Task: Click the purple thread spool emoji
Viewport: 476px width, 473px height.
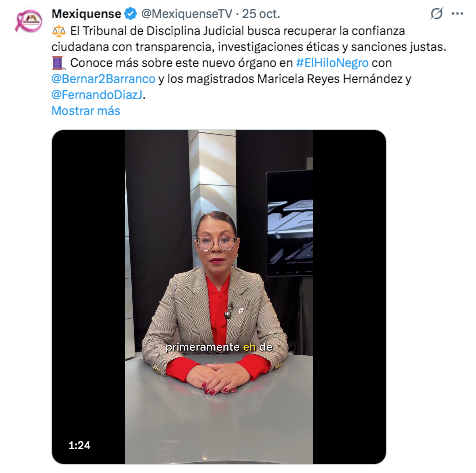Action: (x=58, y=63)
